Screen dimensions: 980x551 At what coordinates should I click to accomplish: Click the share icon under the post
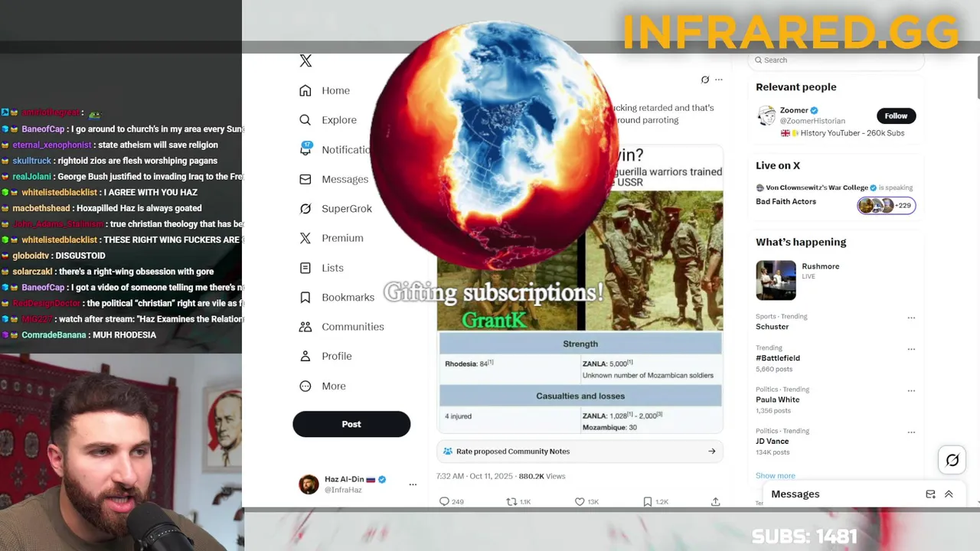[x=715, y=501]
